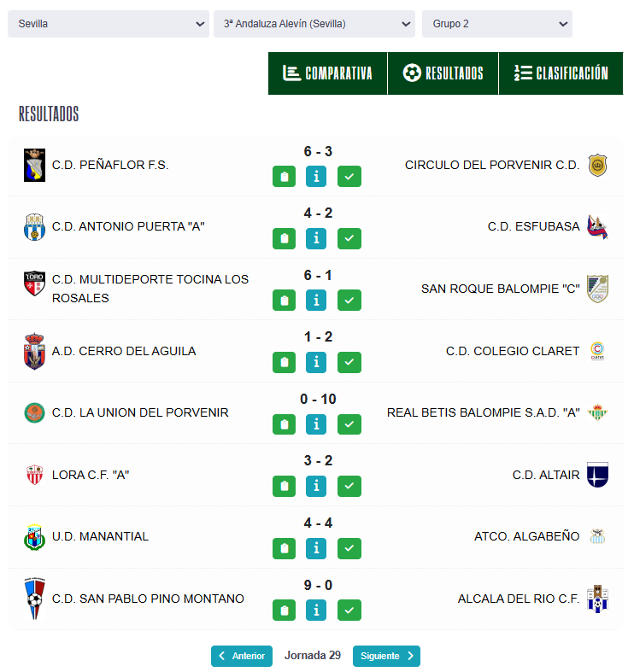Click checkmark icon for Peñaflor vs Circulo match
The height and width of the screenshot is (672, 634).
pyautogui.click(x=349, y=177)
